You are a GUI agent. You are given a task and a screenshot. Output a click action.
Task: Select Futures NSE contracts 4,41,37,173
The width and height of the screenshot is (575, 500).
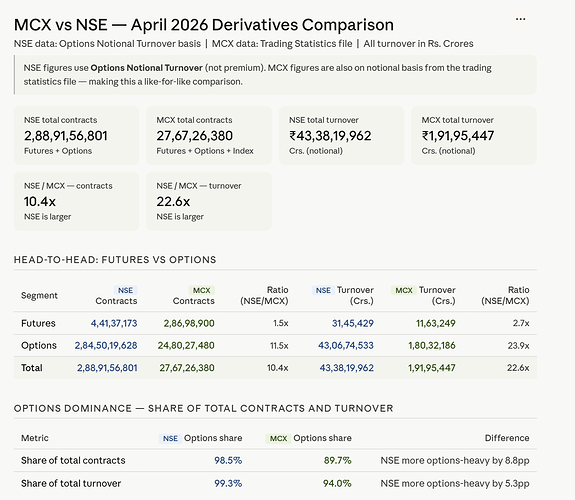[x=114, y=323]
